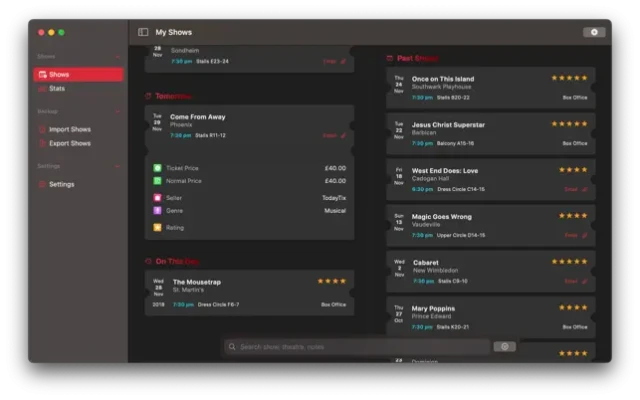Click the yellow Rating star icon
The width and height of the screenshot is (640, 400).
(x=157, y=227)
